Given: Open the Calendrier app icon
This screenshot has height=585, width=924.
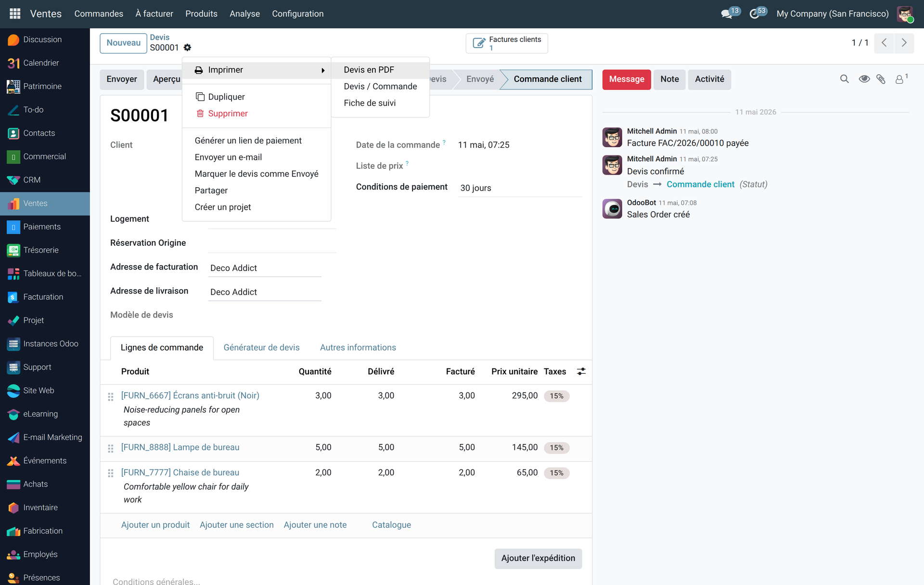Looking at the screenshot, I should [13, 63].
